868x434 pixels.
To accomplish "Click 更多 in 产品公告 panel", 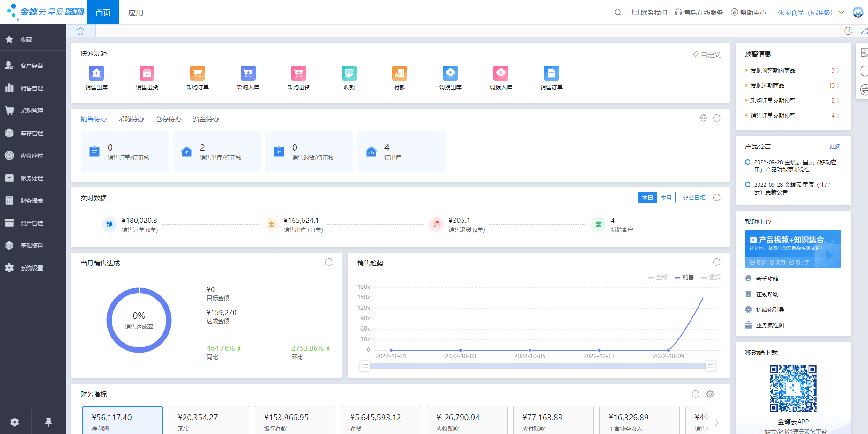I will pyautogui.click(x=834, y=147).
